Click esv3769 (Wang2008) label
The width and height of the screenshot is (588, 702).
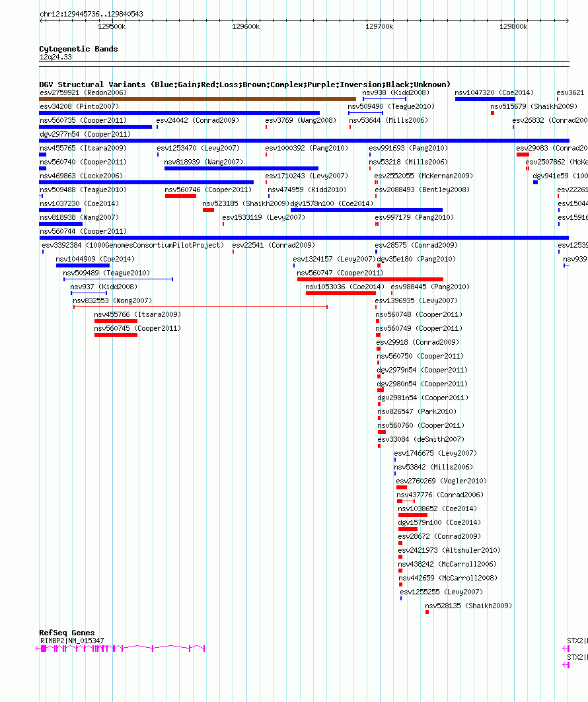point(301,120)
